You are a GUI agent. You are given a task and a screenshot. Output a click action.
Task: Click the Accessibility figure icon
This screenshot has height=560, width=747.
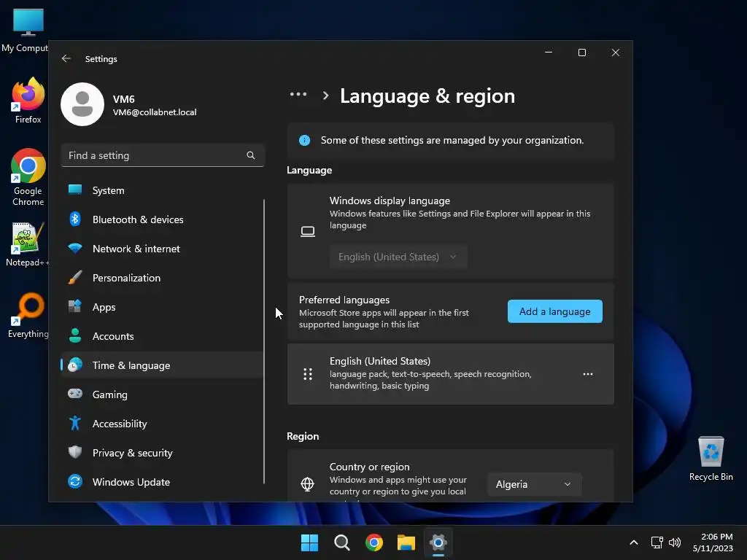click(x=75, y=424)
